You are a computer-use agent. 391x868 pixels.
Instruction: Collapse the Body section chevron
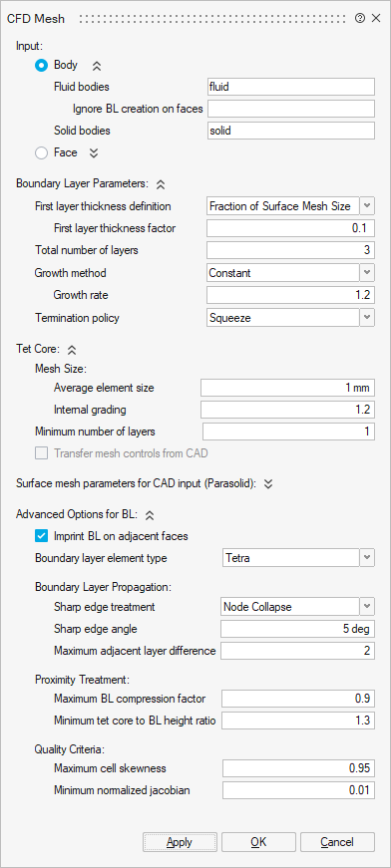97,66
